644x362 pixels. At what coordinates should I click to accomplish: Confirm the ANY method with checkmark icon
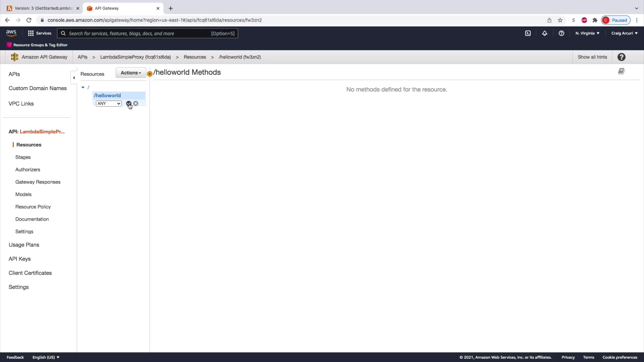129,104
